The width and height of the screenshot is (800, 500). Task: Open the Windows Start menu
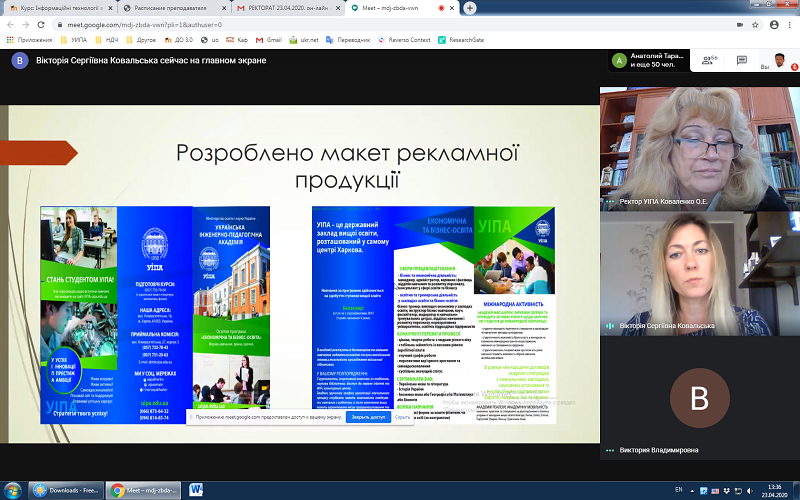tap(12, 490)
